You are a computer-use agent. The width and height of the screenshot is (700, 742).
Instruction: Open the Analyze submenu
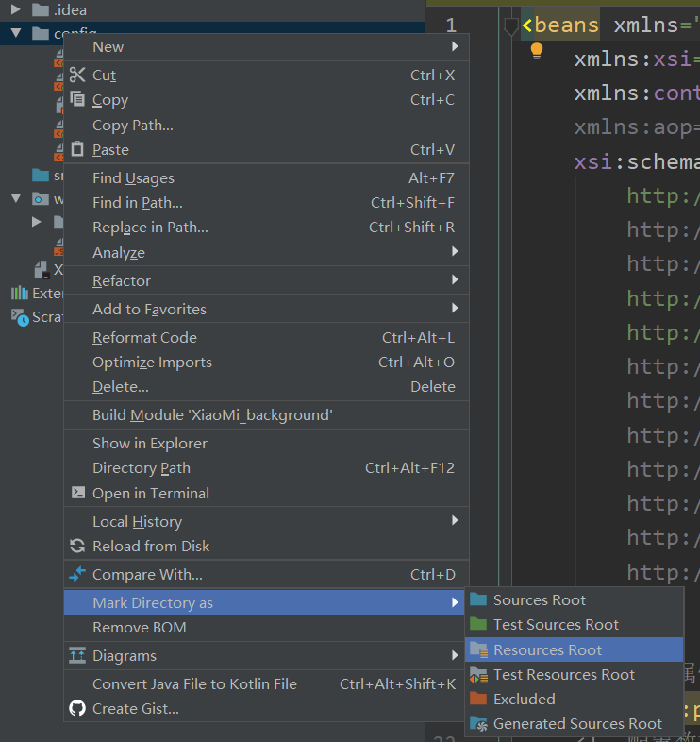point(266,252)
